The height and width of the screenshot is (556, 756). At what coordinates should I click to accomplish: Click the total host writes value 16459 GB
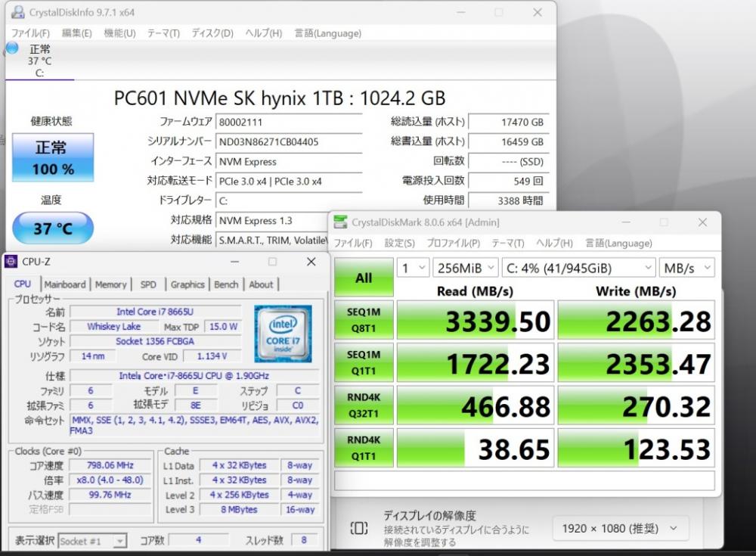509,142
